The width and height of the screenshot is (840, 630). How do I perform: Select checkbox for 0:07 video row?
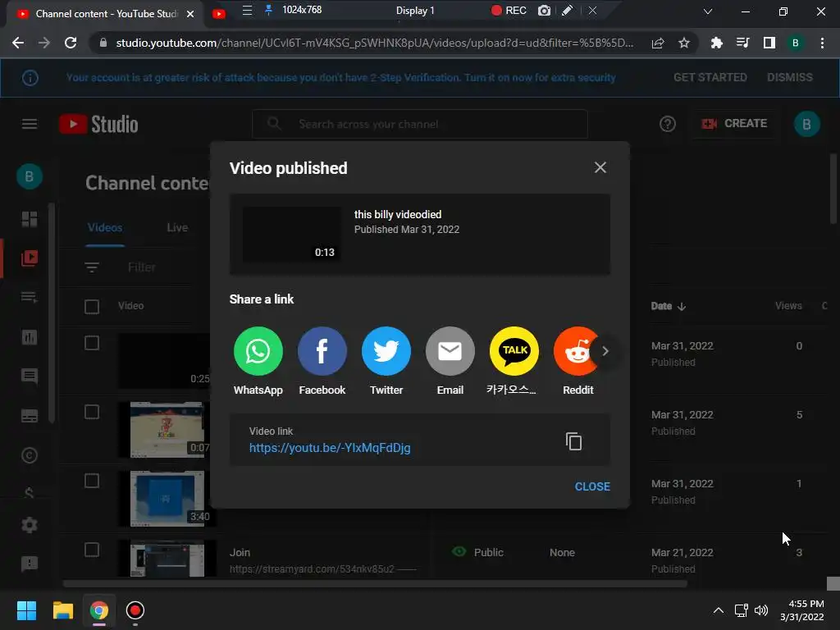click(92, 412)
